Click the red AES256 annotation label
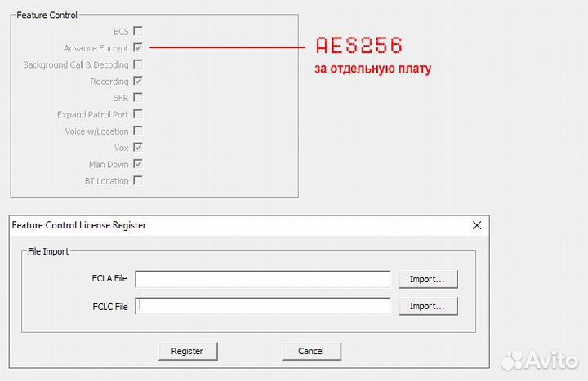Screen dimensions: 588x381 359,46
